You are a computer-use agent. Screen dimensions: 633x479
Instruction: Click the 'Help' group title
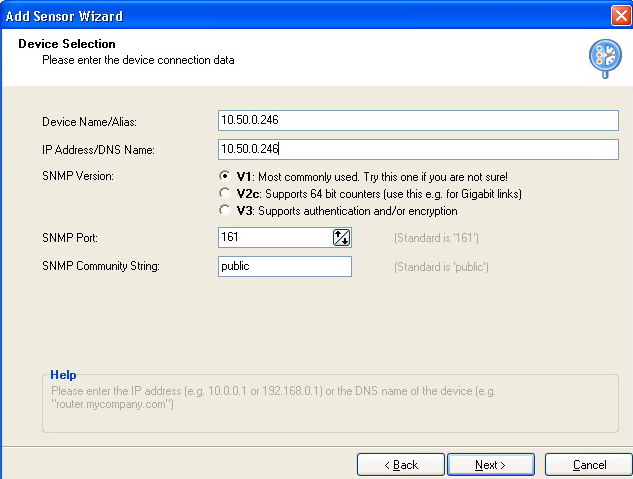click(x=63, y=375)
